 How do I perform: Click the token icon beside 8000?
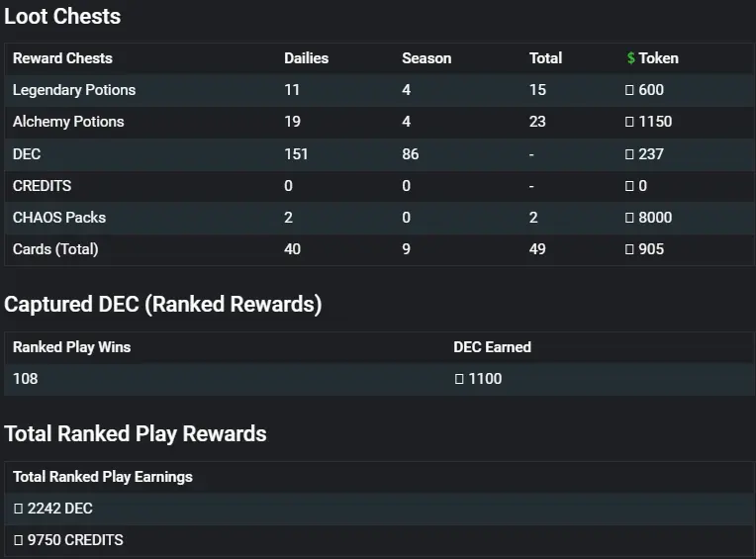point(629,218)
